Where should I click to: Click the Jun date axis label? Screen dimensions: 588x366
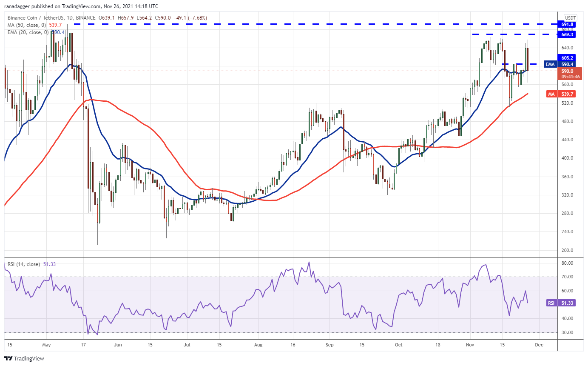click(118, 345)
